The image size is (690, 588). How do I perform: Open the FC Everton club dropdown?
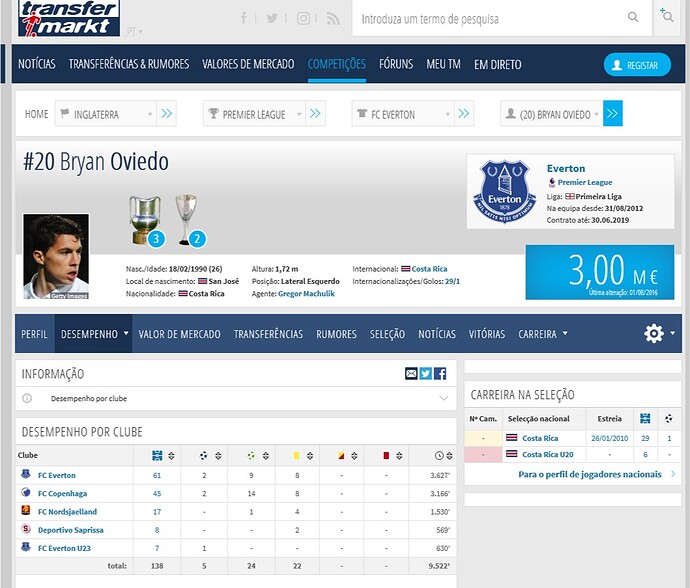[x=403, y=114]
